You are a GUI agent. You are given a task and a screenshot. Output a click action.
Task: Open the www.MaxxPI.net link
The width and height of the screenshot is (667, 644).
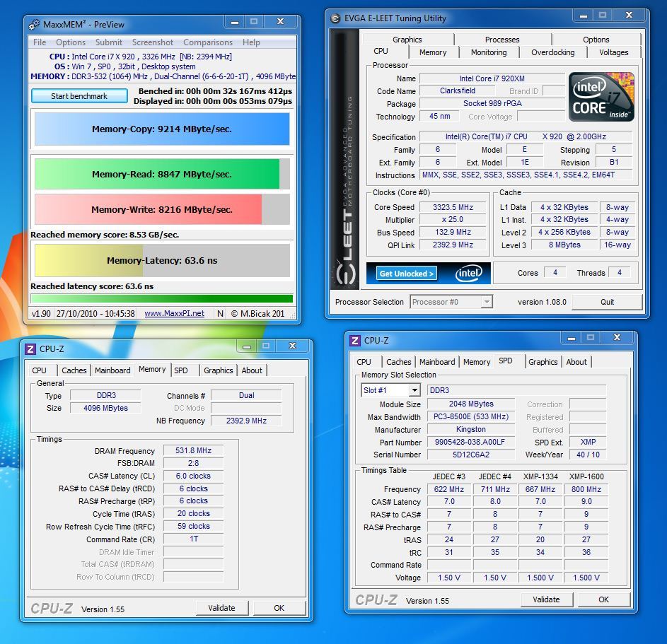pos(175,313)
